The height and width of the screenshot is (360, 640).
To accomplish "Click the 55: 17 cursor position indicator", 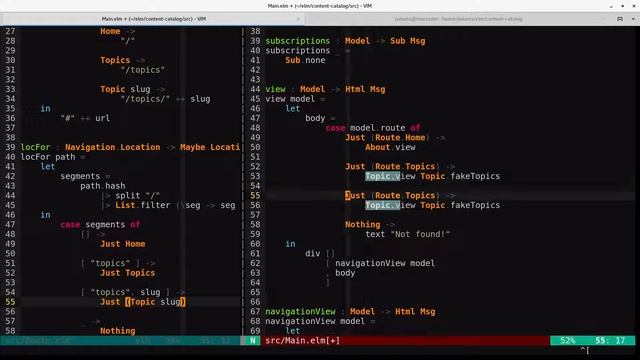I will coord(610,340).
